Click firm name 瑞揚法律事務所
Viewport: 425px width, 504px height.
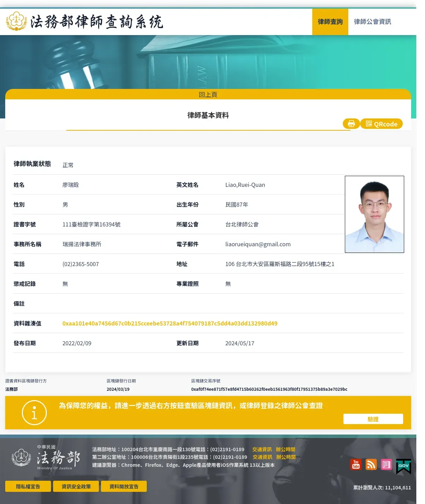(82, 244)
